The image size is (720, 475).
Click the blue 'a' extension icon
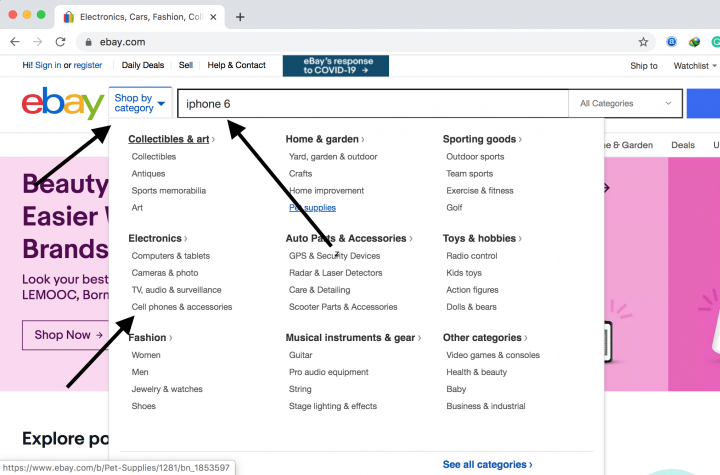672,42
